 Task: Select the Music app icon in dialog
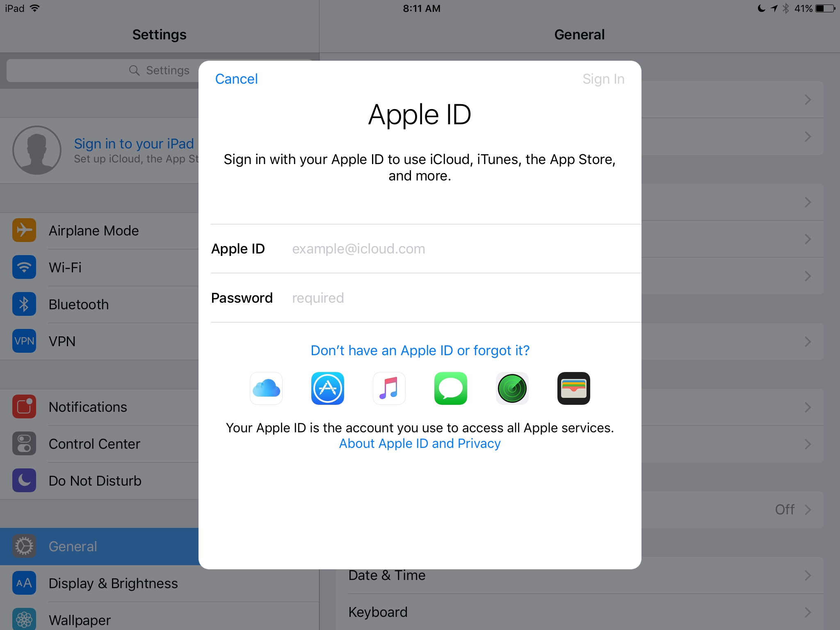(x=390, y=388)
